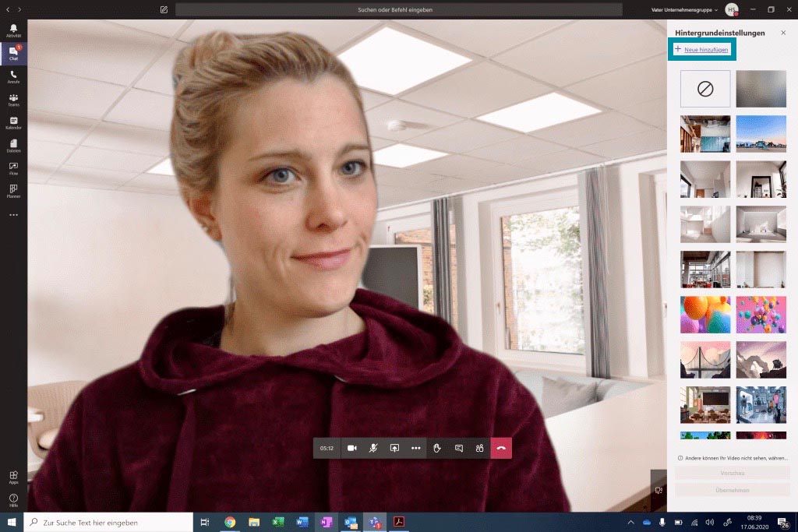Open more actions in call toolbar
The width and height of the screenshot is (798, 532).
pos(416,448)
